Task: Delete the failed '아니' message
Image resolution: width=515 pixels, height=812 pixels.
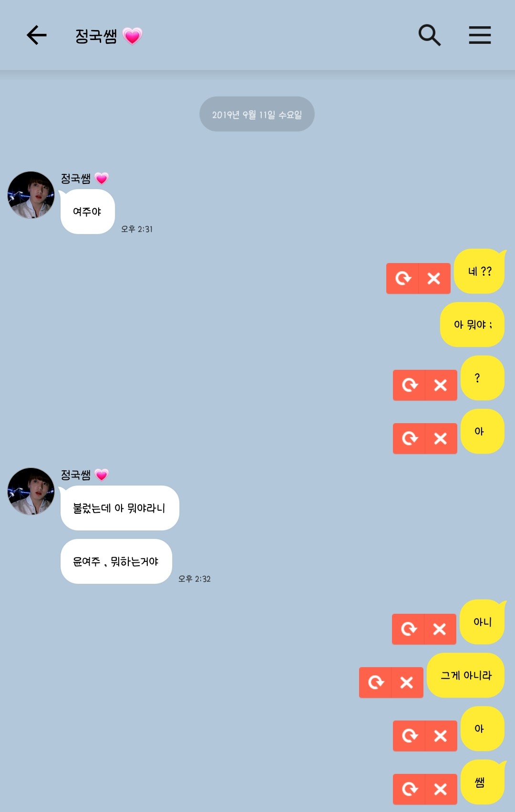Action: [440, 629]
